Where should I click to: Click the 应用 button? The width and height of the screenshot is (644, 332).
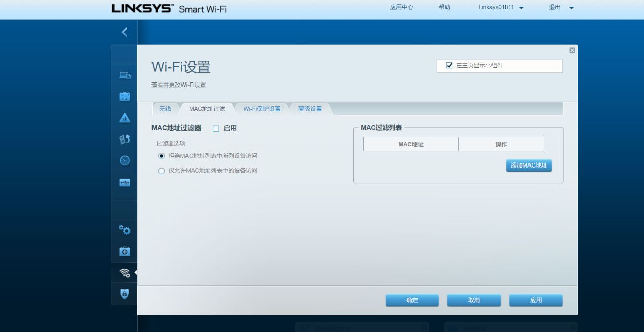536,300
